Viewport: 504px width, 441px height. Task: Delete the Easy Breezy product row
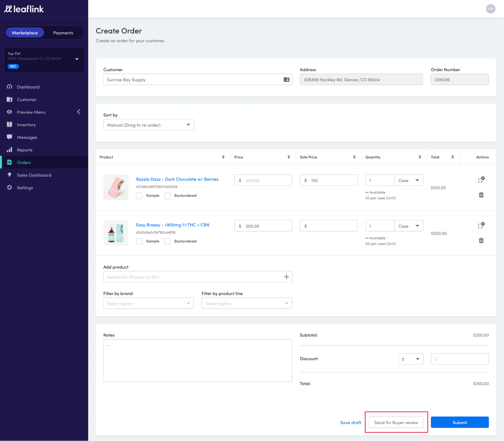pyautogui.click(x=481, y=240)
